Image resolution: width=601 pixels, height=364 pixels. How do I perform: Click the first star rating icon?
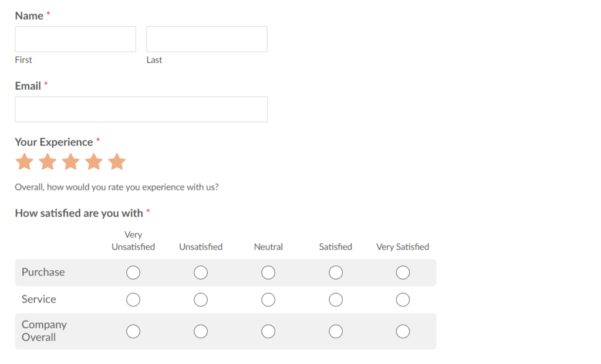(24, 162)
